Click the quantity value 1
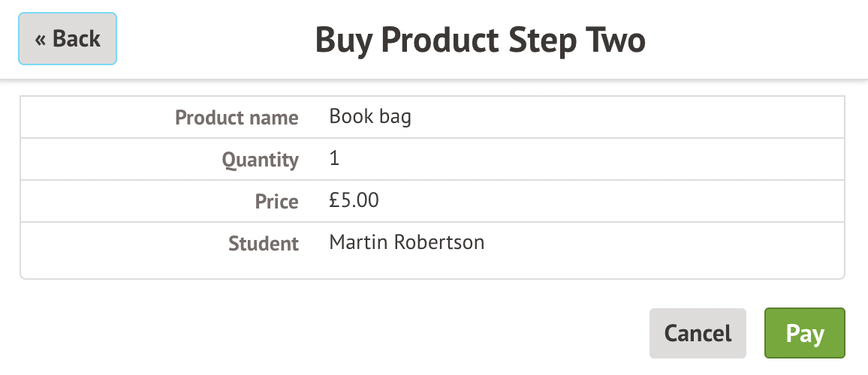The width and height of the screenshot is (868, 375). (x=334, y=159)
